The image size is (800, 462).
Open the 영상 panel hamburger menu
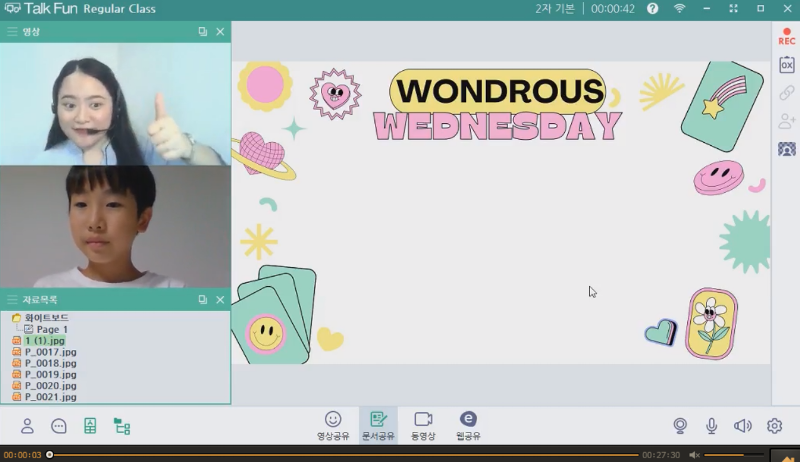coord(12,32)
